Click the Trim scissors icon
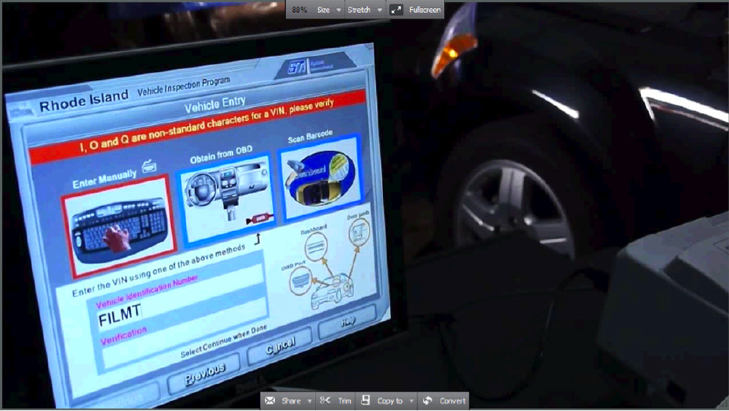This screenshot has height=411, width=729. (325, 400)
